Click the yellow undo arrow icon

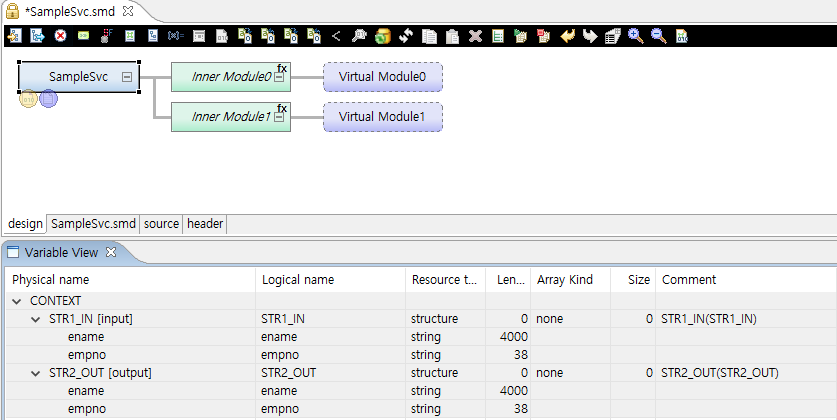567,36
